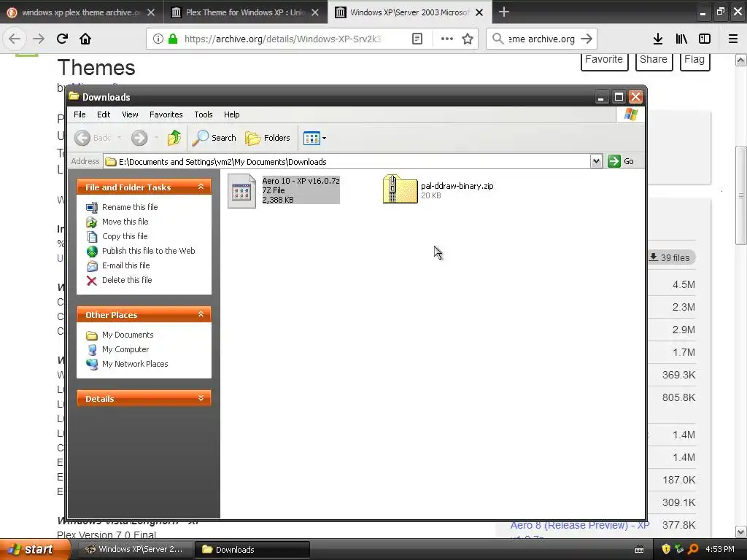Bookmark this page with star icon
Viewport: 747px width, 560px height.
click(x=468, y=39)
